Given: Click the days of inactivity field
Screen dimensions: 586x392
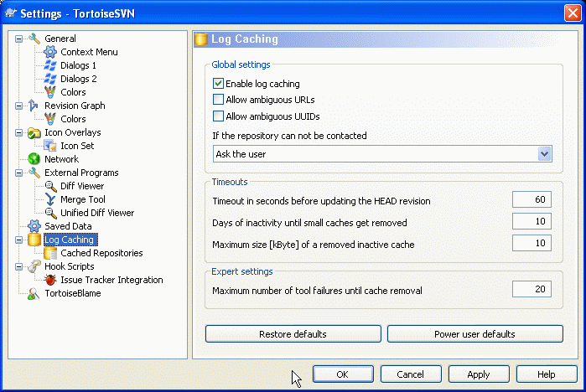Looking at the screenshot, I should [x=532, y=221].
